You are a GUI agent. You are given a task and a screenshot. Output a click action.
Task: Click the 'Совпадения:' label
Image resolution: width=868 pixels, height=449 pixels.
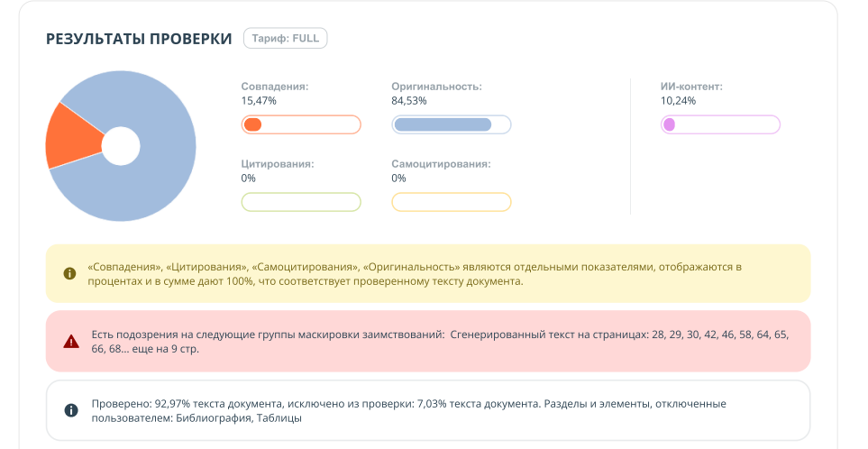(275, 87)
